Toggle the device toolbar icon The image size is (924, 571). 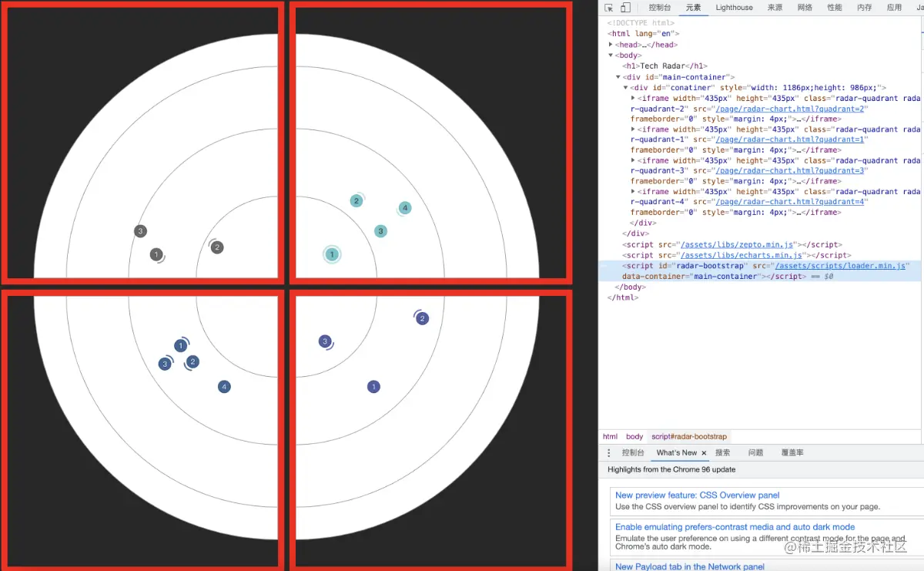(625, 8)
